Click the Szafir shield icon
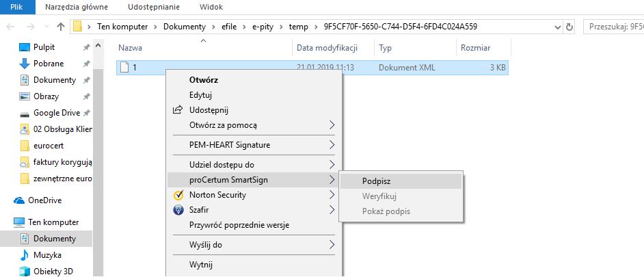Viewport: 644px width, 277px height. click(x=178, y=210)
